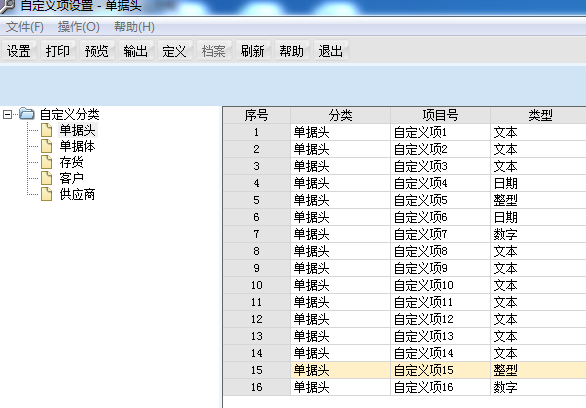Viewport: 586px width, 408px height.
Task: Click the 预览 toolbar button
Action: point(96,51)
